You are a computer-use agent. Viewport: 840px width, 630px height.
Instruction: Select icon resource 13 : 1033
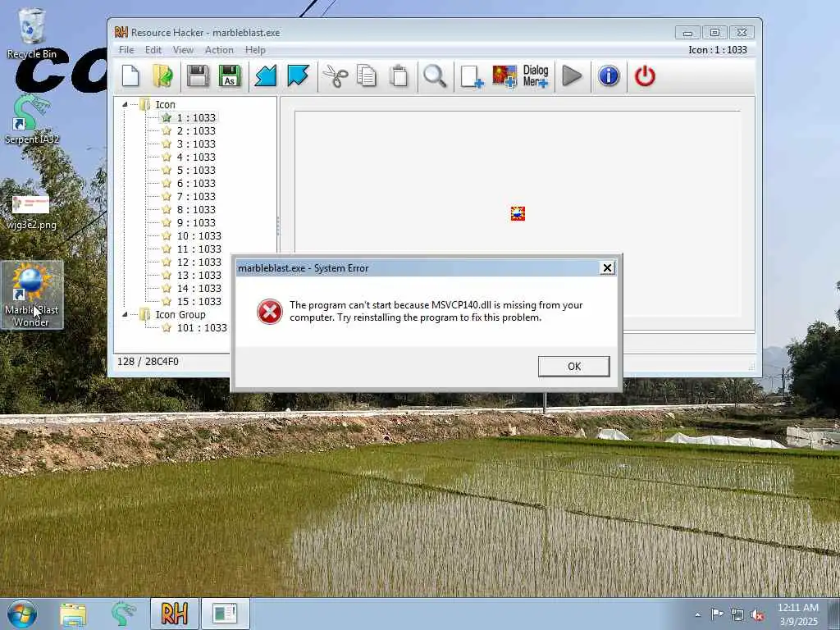click(199, 276)
